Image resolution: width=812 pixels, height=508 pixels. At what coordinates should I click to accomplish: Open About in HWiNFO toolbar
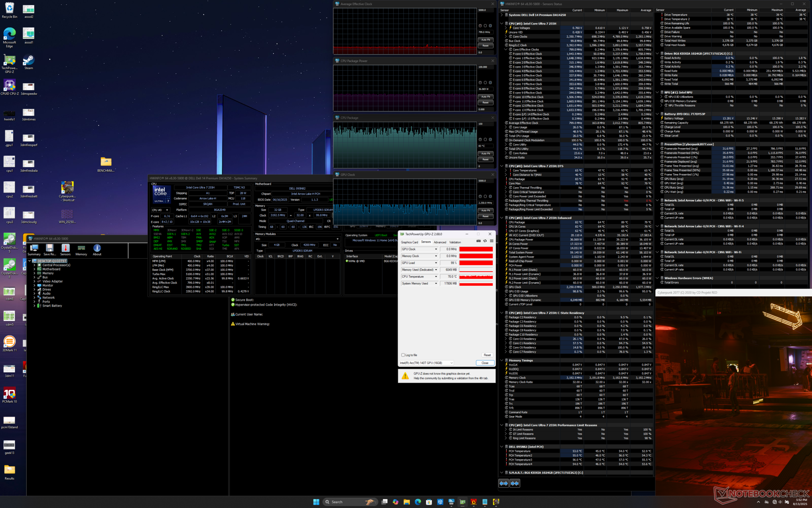coord(97,250)
